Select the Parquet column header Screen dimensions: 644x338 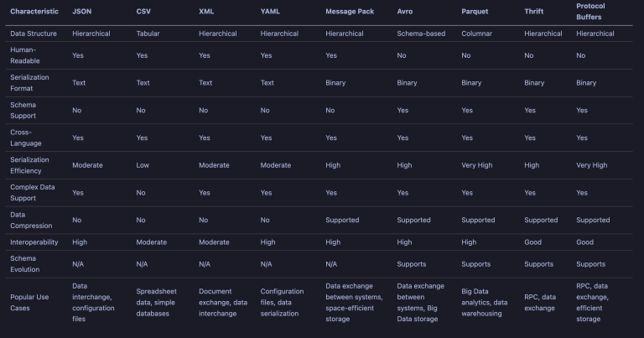pos(475,11)
